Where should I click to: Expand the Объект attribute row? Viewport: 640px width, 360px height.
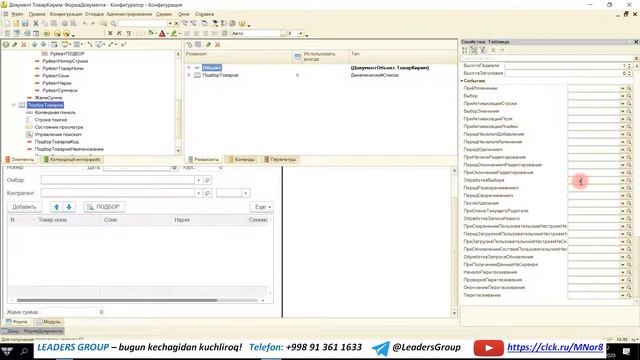pyautogui.click(x=189, y=68)
